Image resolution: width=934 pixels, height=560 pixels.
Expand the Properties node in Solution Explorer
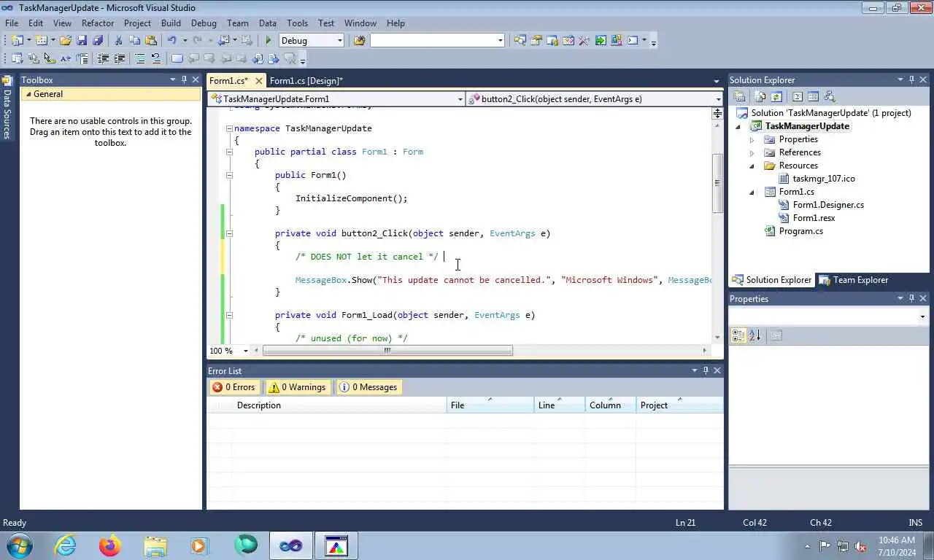(752, 139)
